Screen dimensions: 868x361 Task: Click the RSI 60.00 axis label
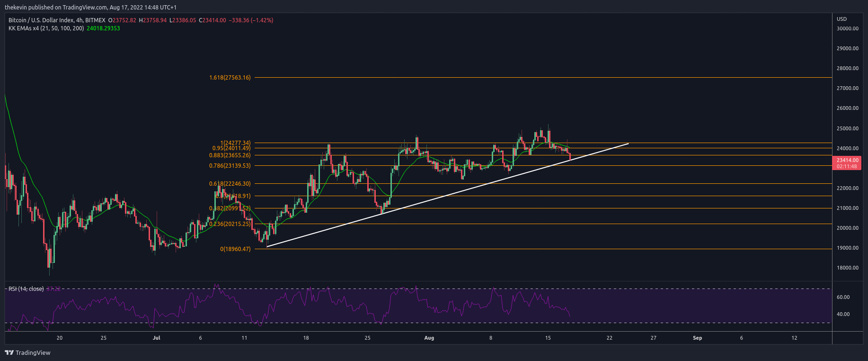tap(843, 297)
